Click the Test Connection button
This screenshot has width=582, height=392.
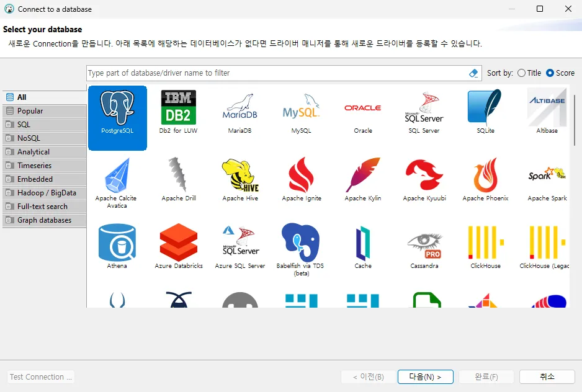pyautogui.click(x=40, y=376)
